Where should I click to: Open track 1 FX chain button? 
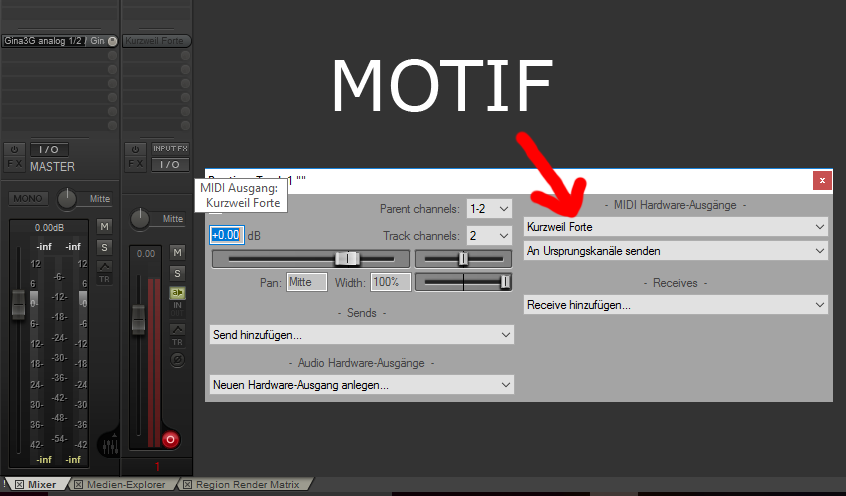(135, 164)
